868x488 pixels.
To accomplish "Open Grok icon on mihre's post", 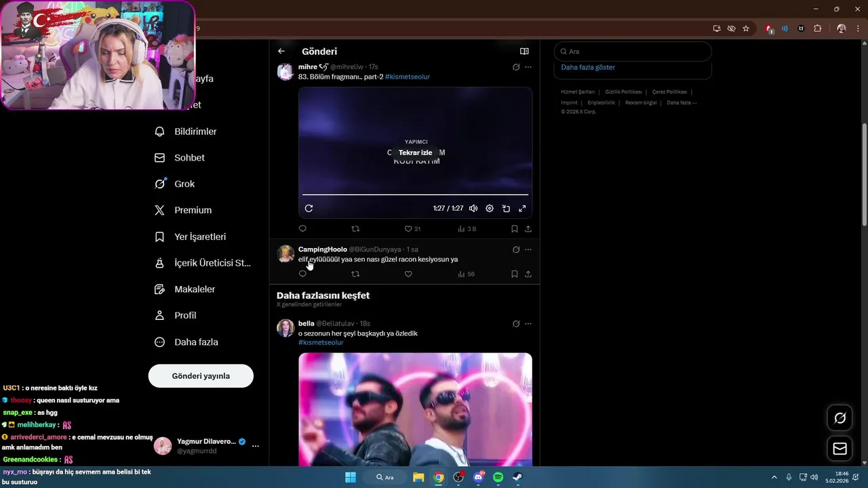I will 516,67.
